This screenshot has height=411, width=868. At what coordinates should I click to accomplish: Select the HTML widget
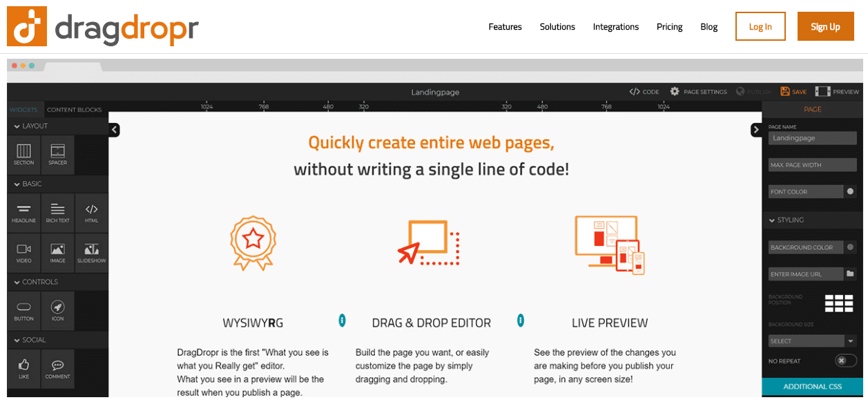point(91,213)
